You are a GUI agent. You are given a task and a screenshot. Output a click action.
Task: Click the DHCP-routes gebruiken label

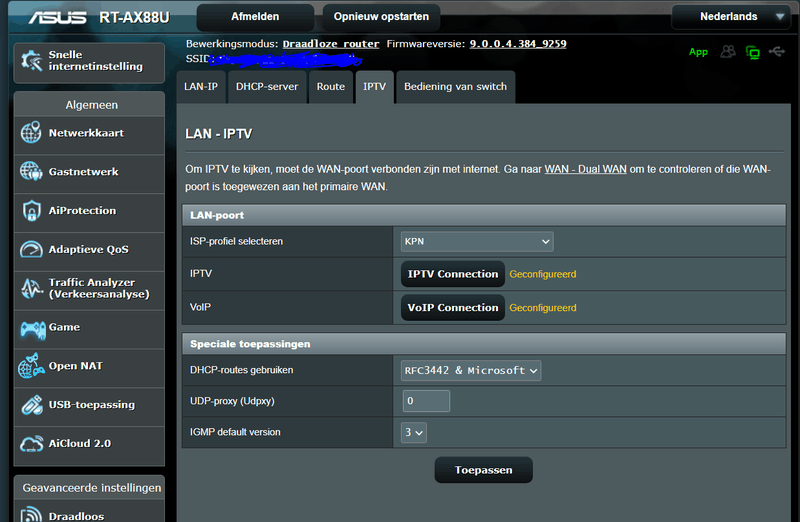pos(241,370)
